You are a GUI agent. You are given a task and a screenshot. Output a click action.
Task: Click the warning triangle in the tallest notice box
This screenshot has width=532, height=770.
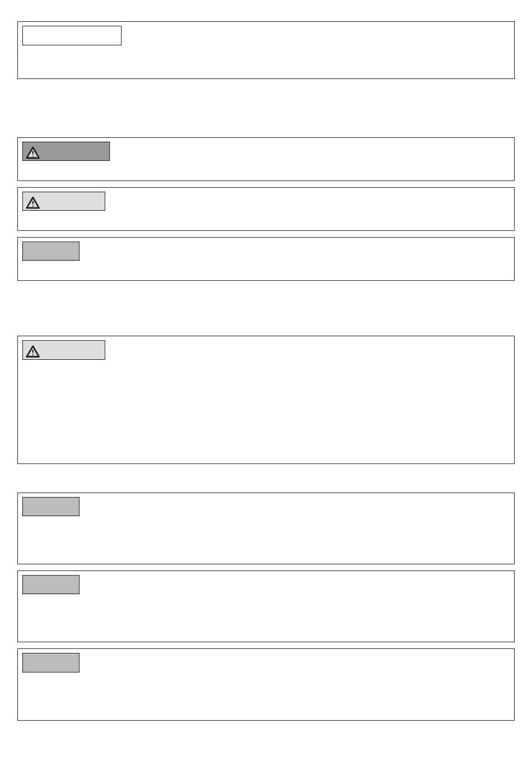pyautogui.click(x=33, y=351)
